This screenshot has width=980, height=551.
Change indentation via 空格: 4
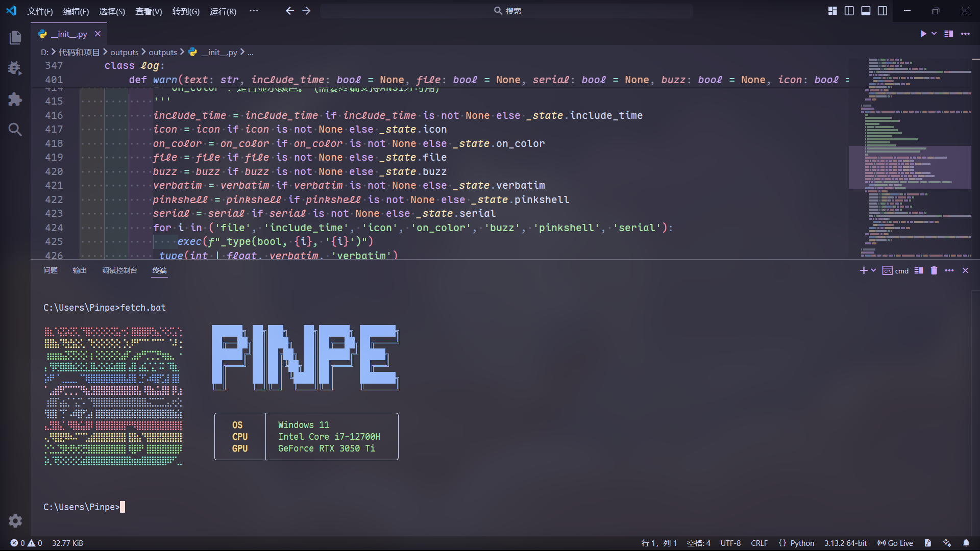(x=698, y=543)
